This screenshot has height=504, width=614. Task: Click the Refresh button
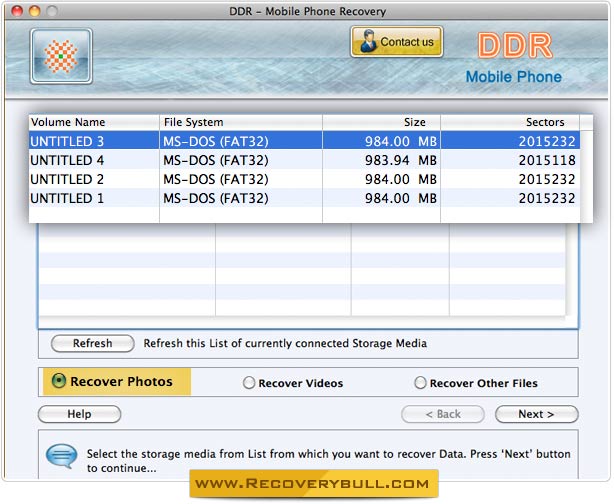point(93,343)
